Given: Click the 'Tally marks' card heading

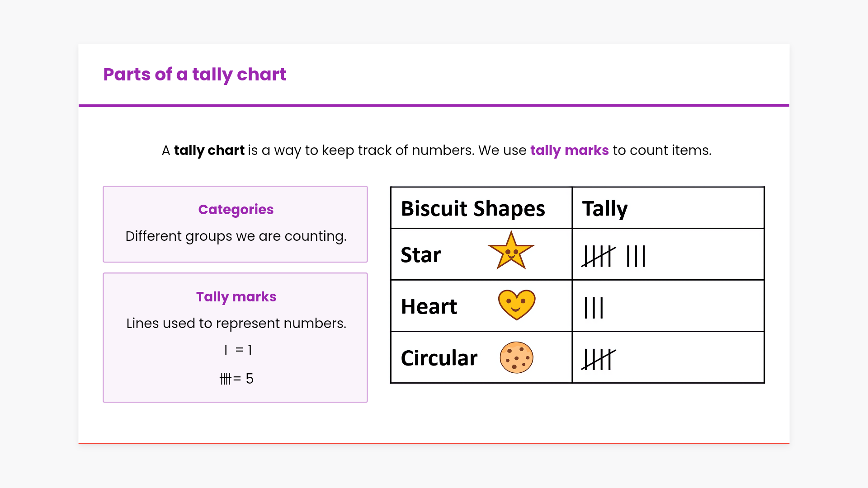Looking at the screenshot, I should click(x=236, y=296).
